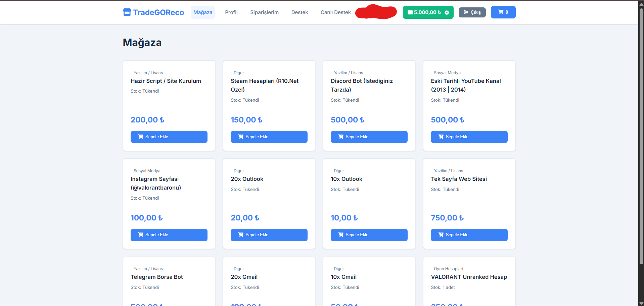The height and width of the screenshot is (306, 644).
Task: Click the 100,00 ₺ price on Instagram card
Action: point(147,218)
